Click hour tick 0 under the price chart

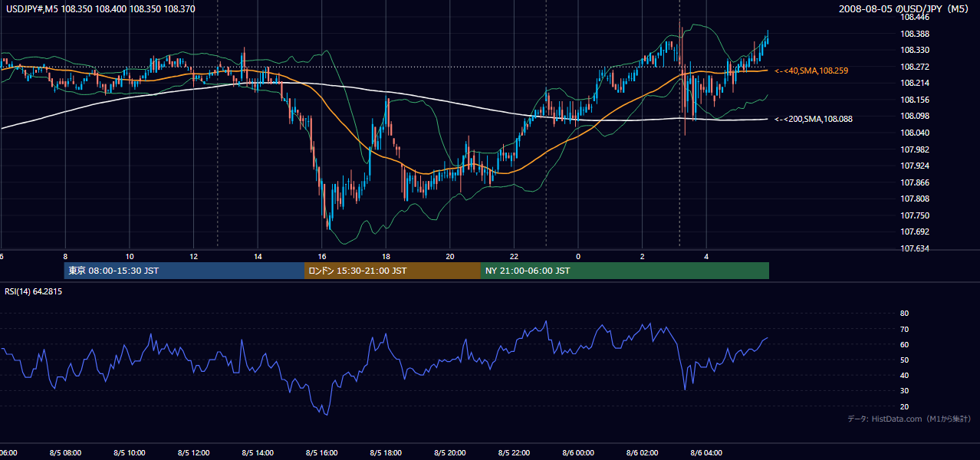(x=578, y=256)
